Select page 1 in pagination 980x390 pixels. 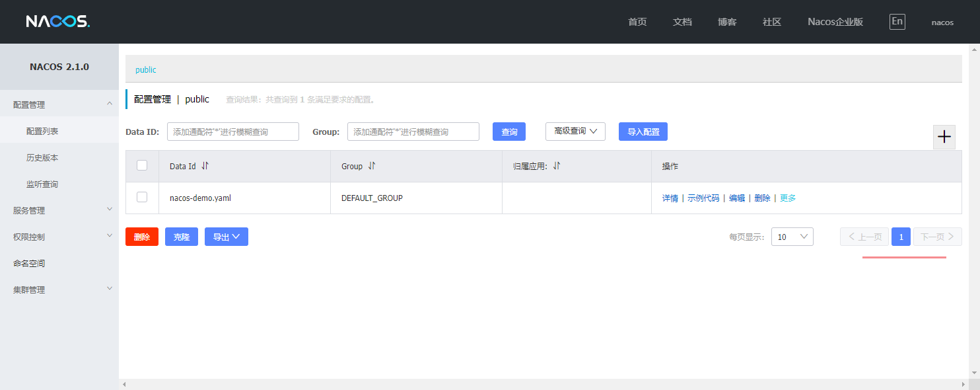click(901, 237)
